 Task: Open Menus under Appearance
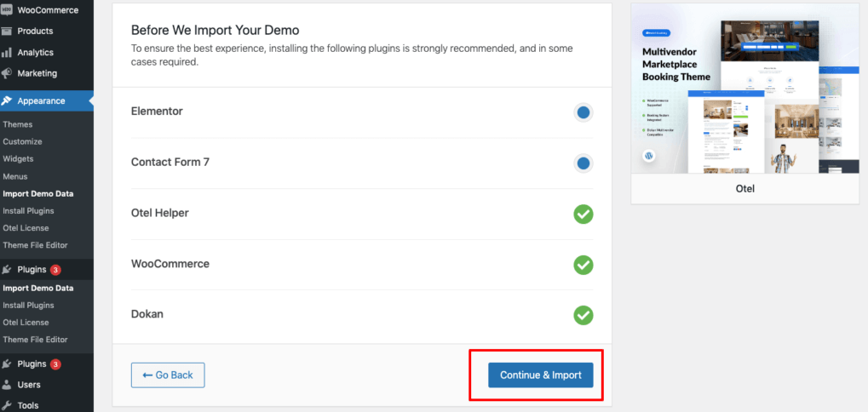coord(15,176)
